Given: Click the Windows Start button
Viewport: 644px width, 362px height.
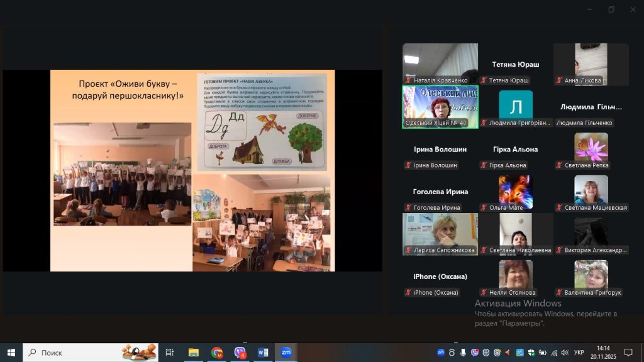Looking at the screenshot, I should (11, 353).
